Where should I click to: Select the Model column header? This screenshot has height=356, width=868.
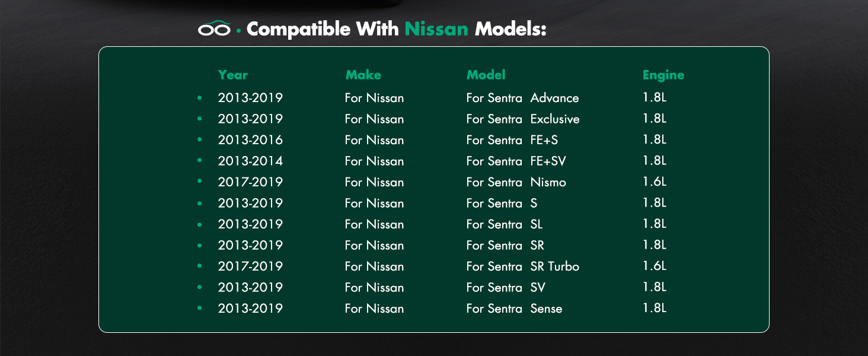point(486,75)
